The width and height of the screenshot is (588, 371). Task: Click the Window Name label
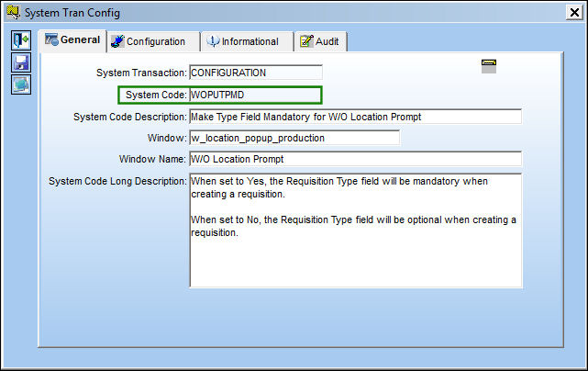coord(152,159)
